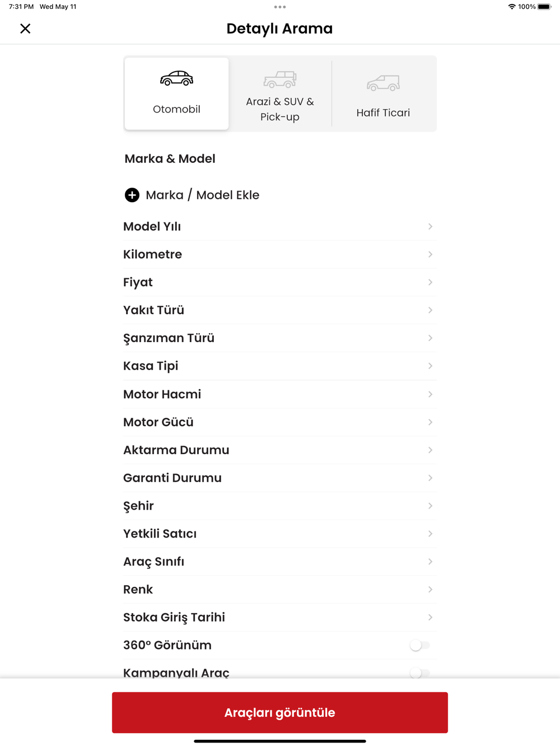The width and height of the screenshot is (560, 747).
Task: Tap the Wi-Fi status icon
Action: [x=512, y=7]
